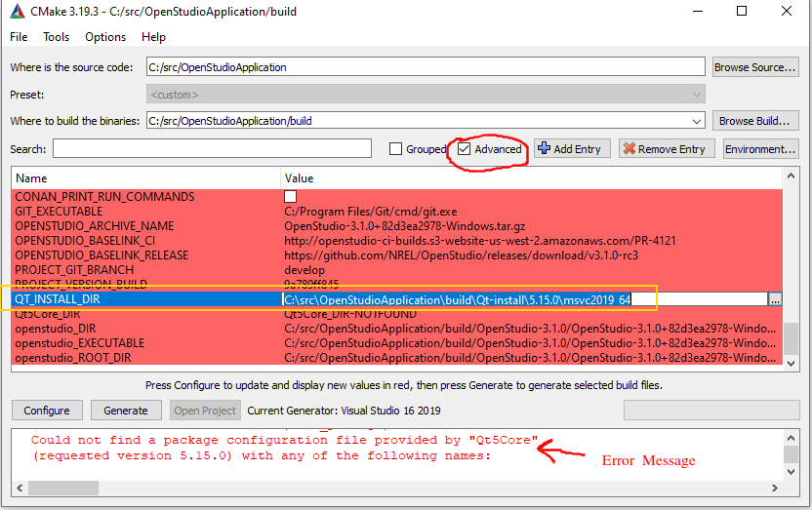Screen dimensions: 812x510
Task: Click the Browse Build button
Action: (755, 121)
